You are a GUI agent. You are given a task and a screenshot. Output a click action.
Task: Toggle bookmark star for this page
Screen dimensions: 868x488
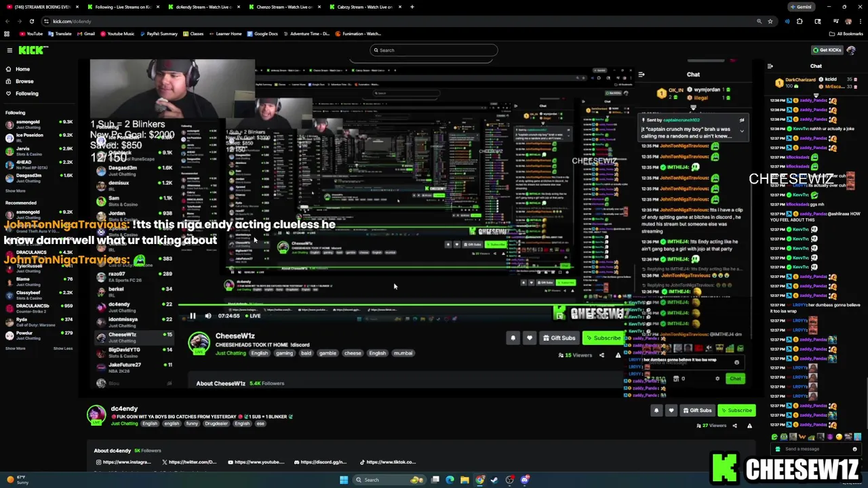[x=770, y=21]
